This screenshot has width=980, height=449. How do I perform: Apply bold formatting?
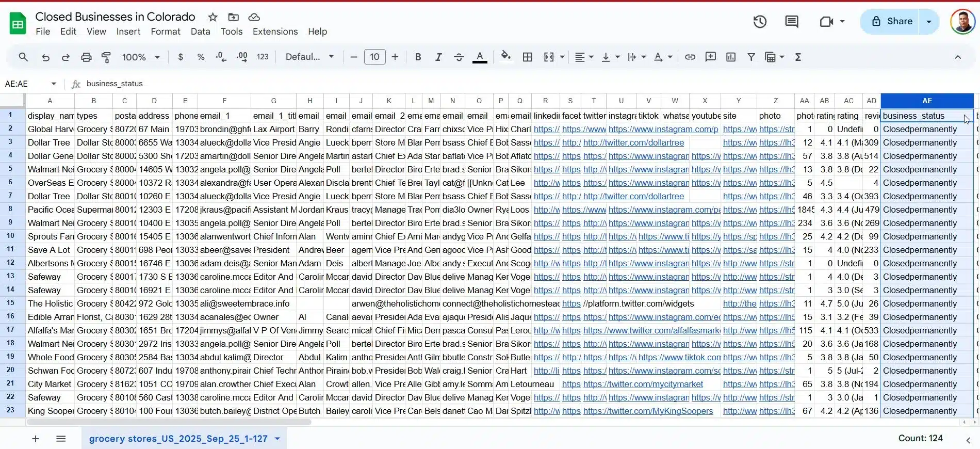[x=418, y=57]
